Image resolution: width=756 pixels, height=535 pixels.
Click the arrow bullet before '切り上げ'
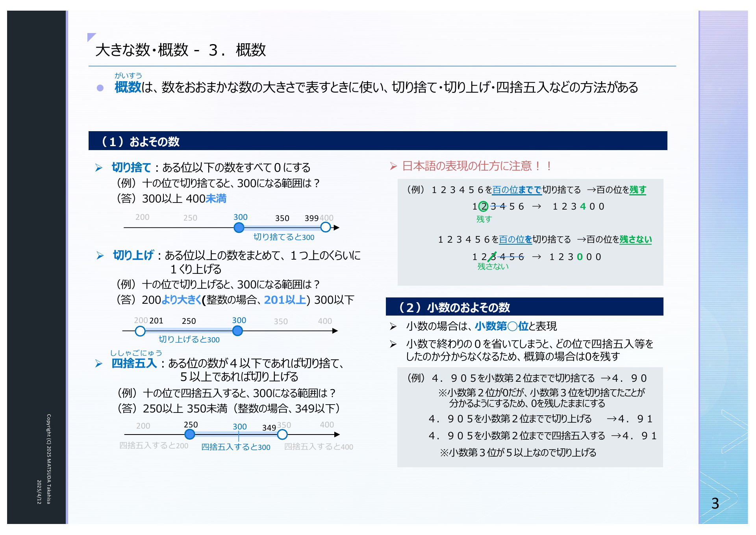100,256
